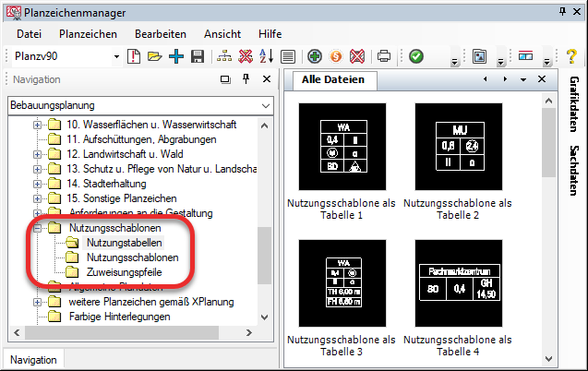The height and width of the screenshot is (371, 588).
Task: Open the Planzv90 dropdown list
Action: click(117, 57)
